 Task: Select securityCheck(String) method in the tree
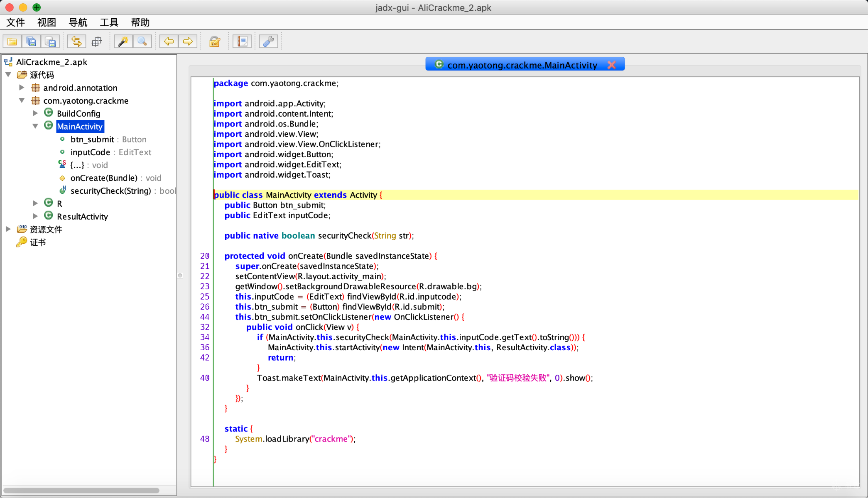[x=110, y=190]
